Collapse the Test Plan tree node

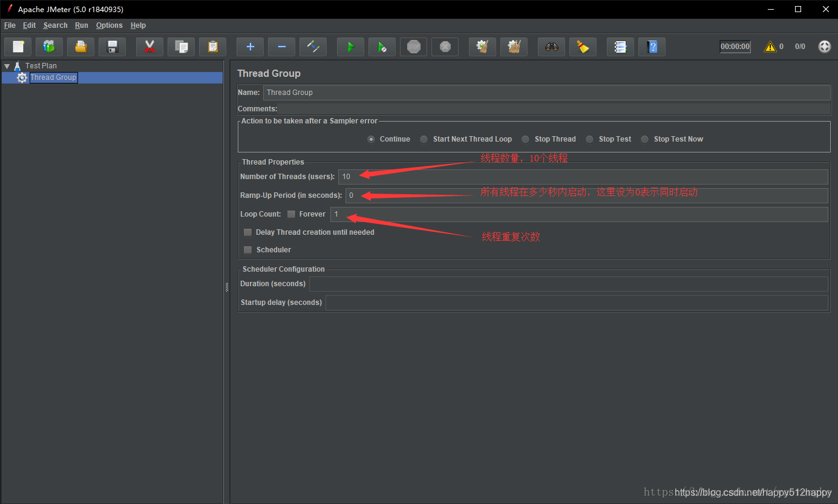7,66
